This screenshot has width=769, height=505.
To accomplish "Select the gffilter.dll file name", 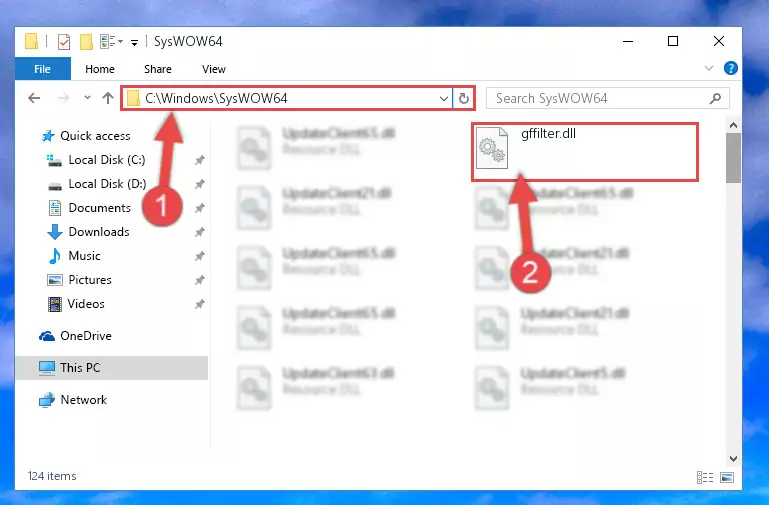I will click(x=548, y=134).
